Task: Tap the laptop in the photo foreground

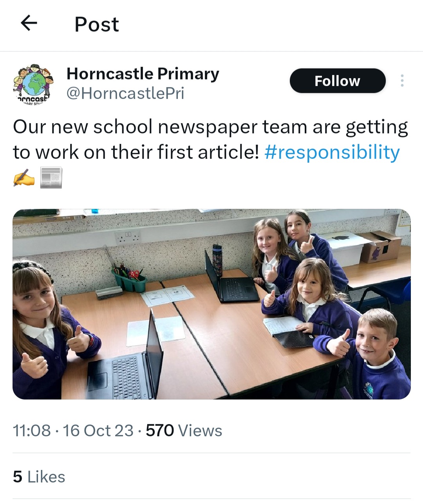Action: (125, 360)
